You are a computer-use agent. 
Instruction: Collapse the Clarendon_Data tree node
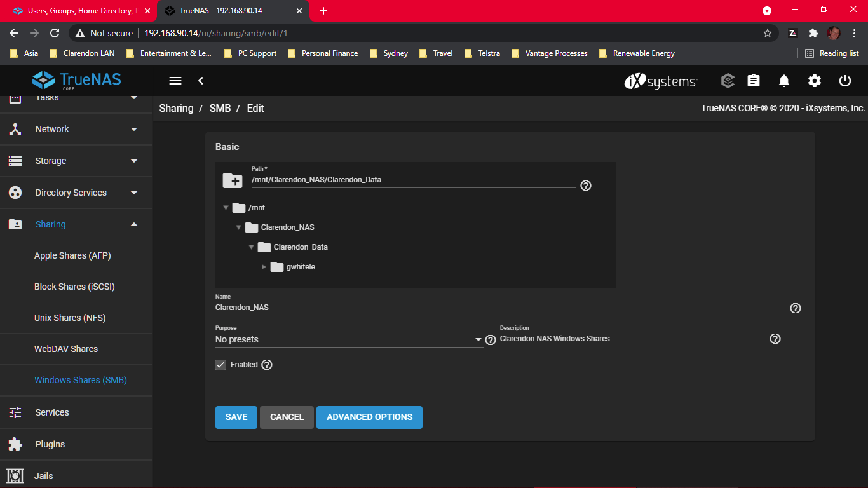(x=251, y=247)
